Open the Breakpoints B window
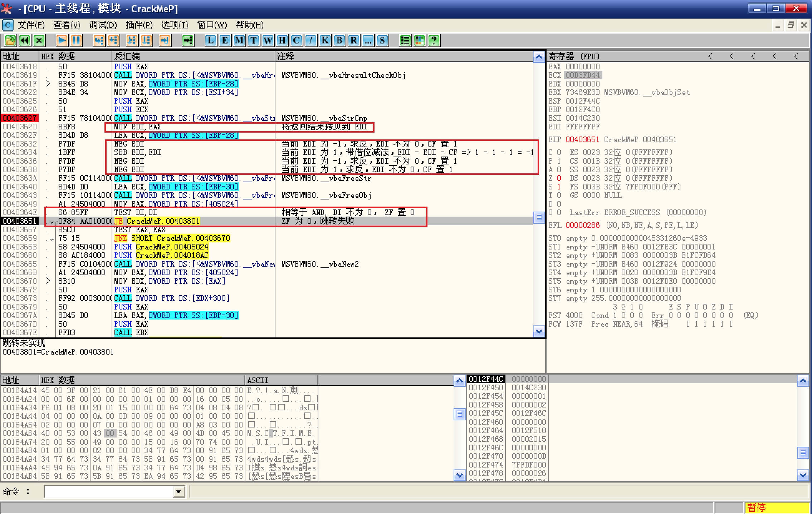 339,40
